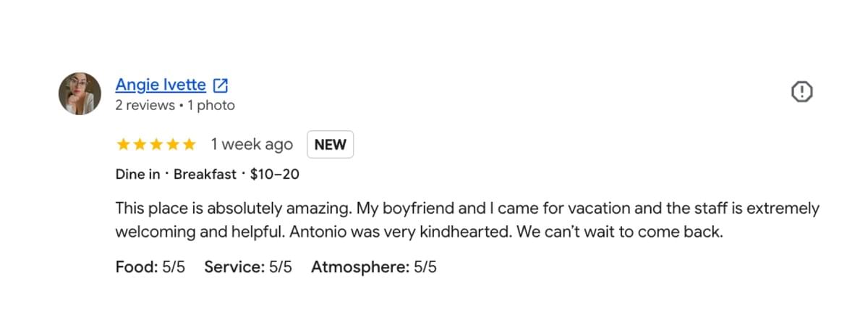Image resolution: width=868 pixels, height=336 pixels.
Task: Open the Angie Ivette reviewer name link
Action: (x=161, y=85)
